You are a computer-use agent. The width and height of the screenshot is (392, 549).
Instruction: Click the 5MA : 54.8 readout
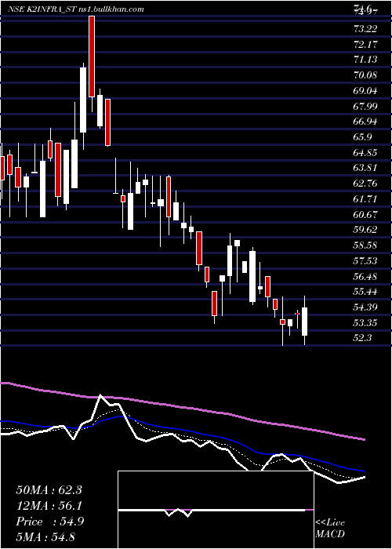pyautogui.click(x=45, y=537)
